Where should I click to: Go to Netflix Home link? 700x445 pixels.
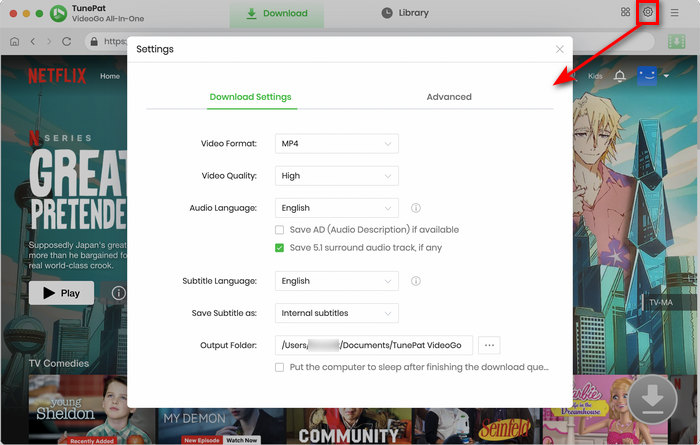110,76
